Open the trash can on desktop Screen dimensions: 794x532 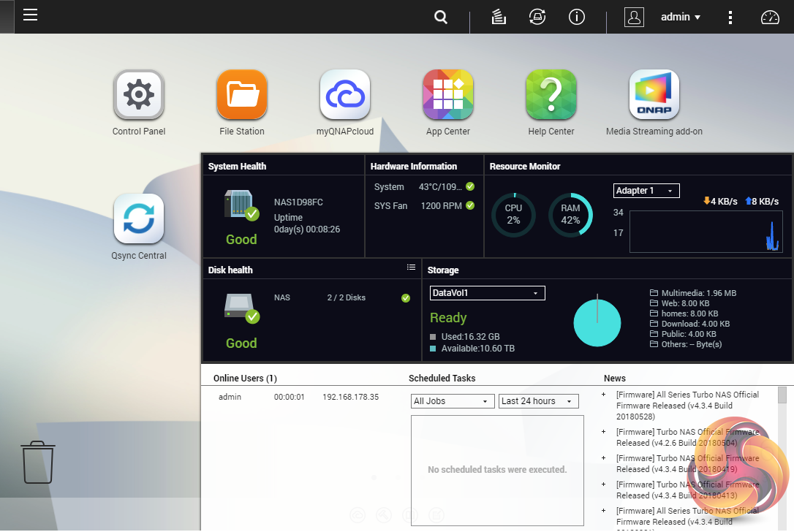pyautogui.click(x=38, y=462)
